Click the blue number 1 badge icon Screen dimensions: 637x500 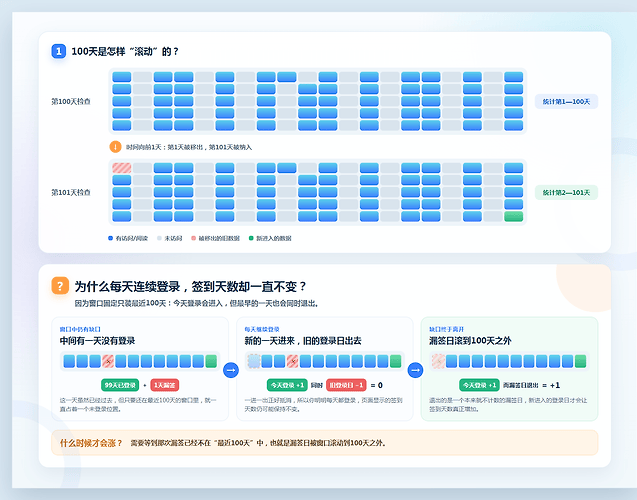59,51
